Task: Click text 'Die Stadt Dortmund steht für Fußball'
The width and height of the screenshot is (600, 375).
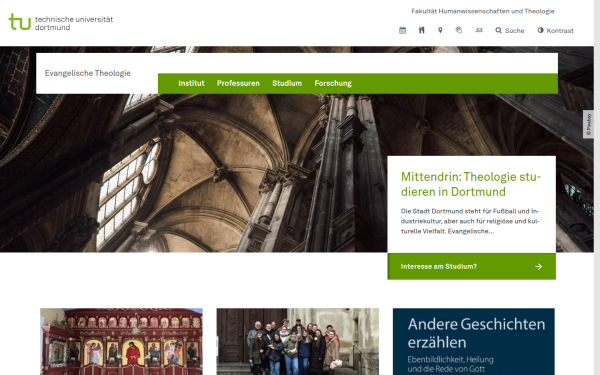Action: (x=459, y=211)
